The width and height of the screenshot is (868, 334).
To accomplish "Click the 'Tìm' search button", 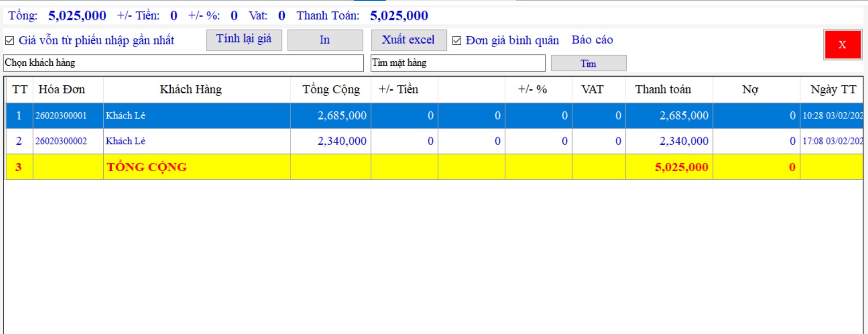I will pos(588,63).
